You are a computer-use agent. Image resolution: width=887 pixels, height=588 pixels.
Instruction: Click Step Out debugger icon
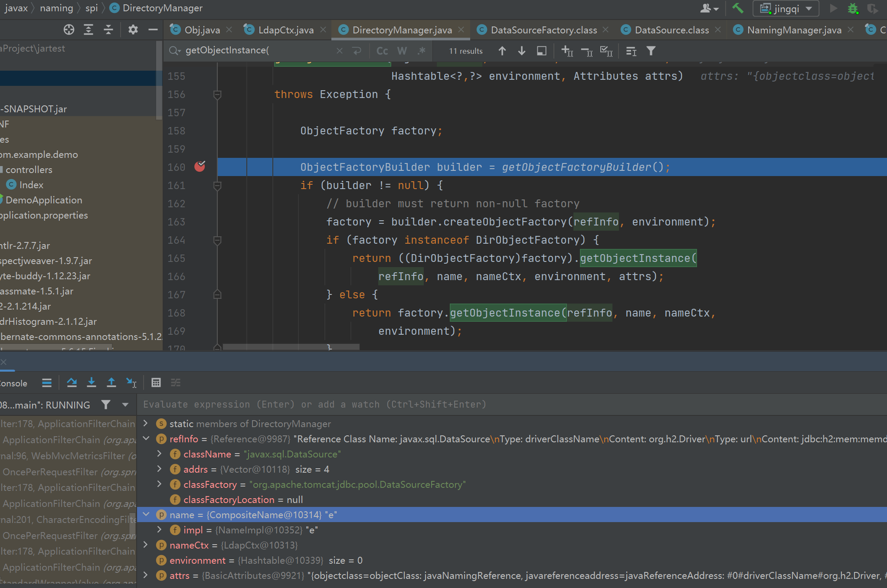pos(111,382)
